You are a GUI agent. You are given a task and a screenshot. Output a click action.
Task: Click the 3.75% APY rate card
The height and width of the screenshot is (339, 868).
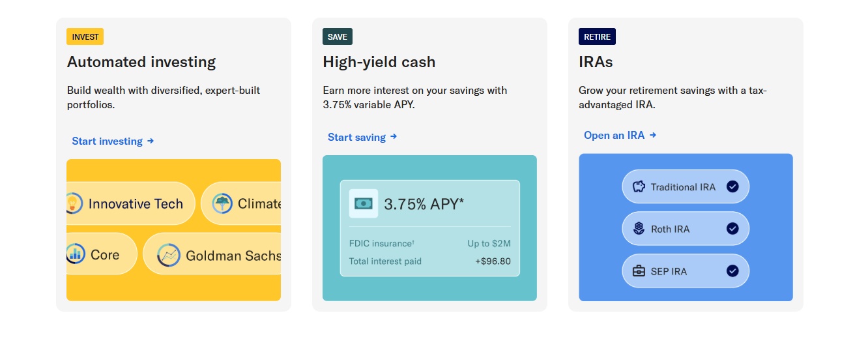pos(430,228)
